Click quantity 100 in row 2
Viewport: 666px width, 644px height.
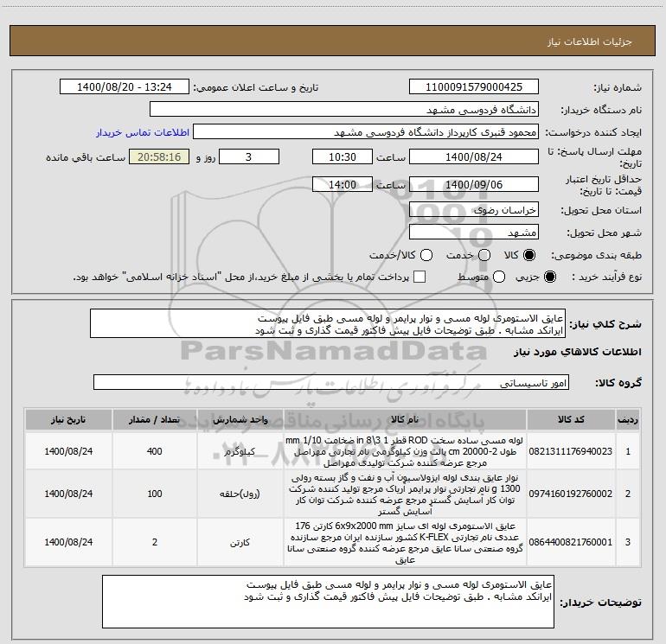[x=154, y=494]
